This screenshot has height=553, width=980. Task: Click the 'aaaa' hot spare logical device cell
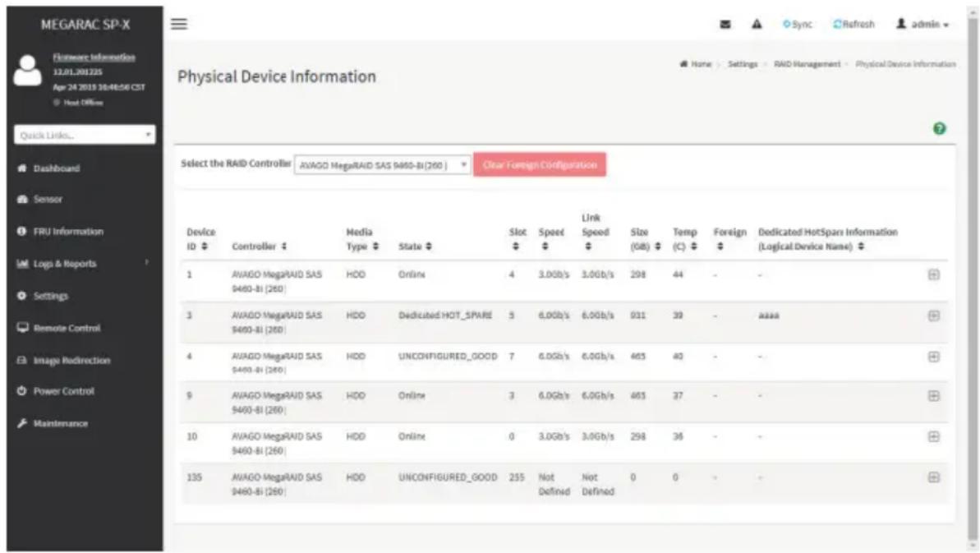pos(769,316)
